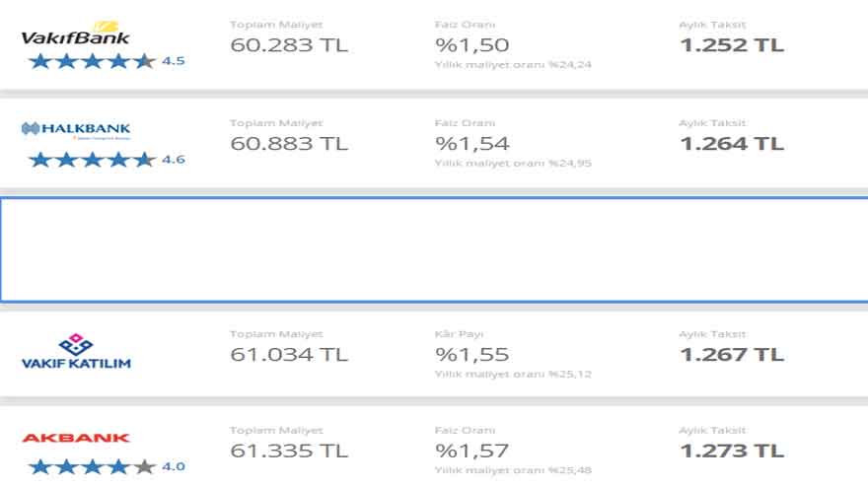Viewport: 868px width, 488px height.
Task: Open Akbank 4.0 star rating
Action: coord(107,467)
